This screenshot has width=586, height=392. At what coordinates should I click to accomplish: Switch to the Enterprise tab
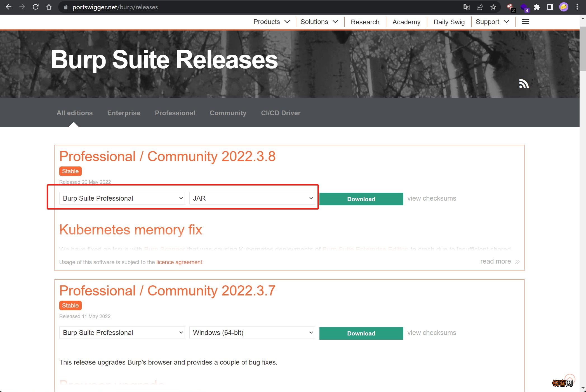pos(124,113)
